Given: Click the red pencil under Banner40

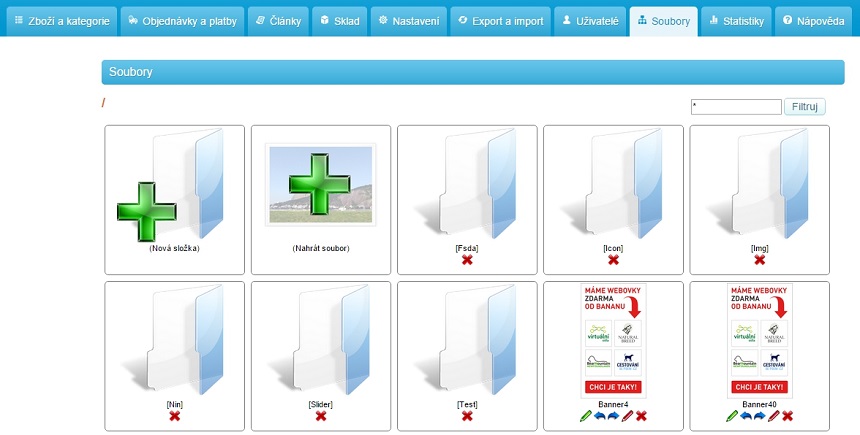Looking at the screenshot, I should (x=774, y=416).
